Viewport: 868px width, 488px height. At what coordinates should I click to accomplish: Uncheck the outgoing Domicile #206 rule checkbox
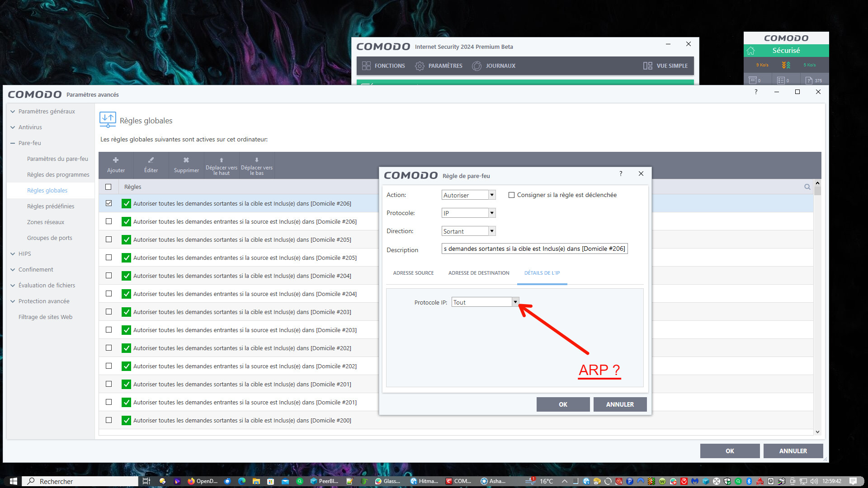(108, 203)
